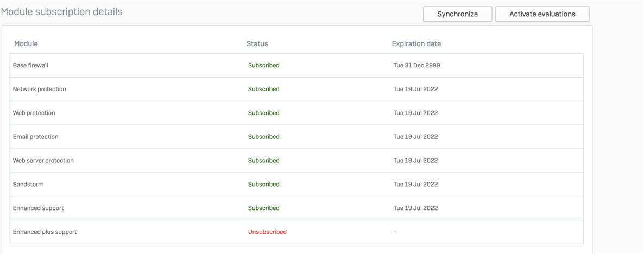Click Sandstorm's Subscribed status
Image resolution: width=644 pixels, height=254 pixels.
(264, 184)
